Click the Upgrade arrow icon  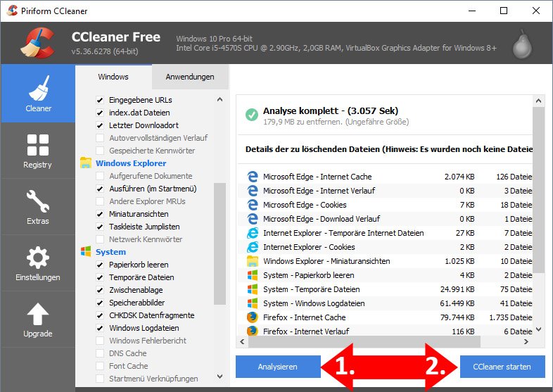(x=38, y=314)
